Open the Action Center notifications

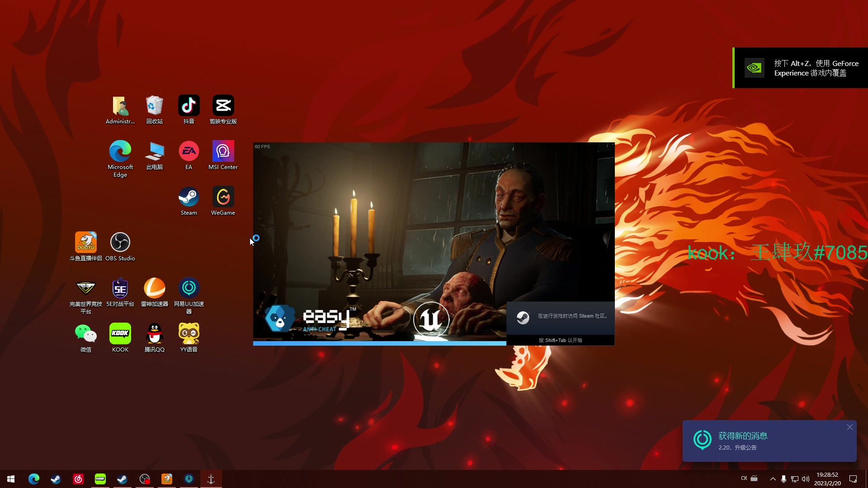click(853, 479)
